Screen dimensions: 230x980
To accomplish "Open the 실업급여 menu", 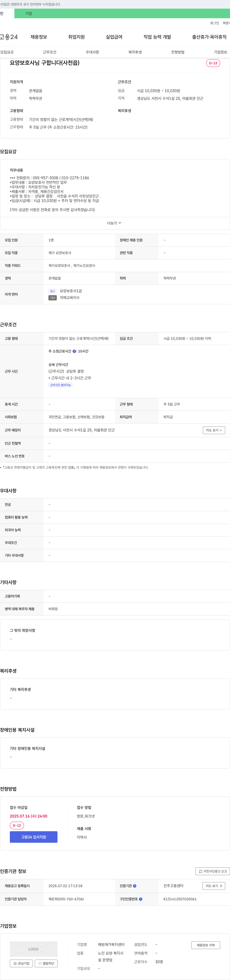I will coord(114,37).
